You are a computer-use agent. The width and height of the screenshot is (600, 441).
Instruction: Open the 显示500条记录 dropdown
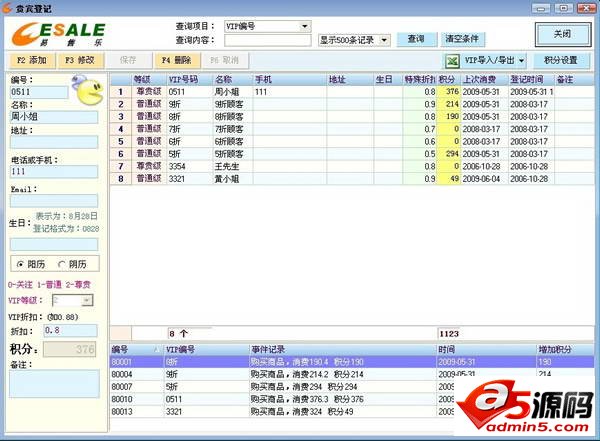coord(384,40)
